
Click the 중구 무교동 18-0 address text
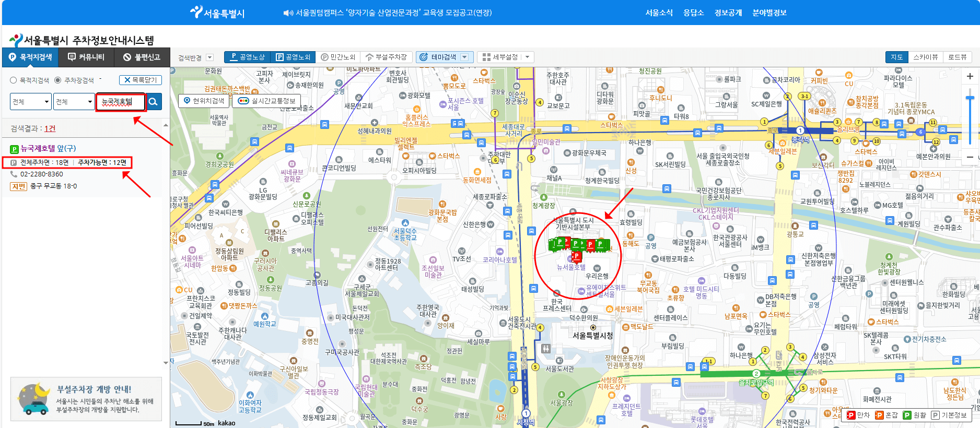[53, 186]
